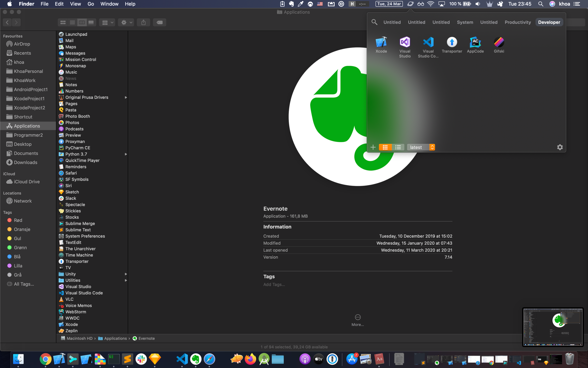Switch launcher popup to list view
This screenshot has height=368, width=588.
[x=398, y=147]
